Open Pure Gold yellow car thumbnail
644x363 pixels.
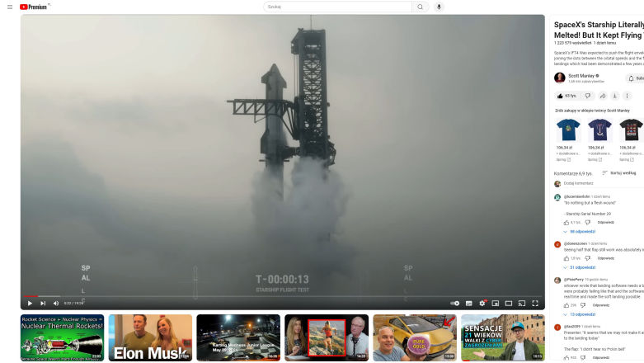click(415, 338)
